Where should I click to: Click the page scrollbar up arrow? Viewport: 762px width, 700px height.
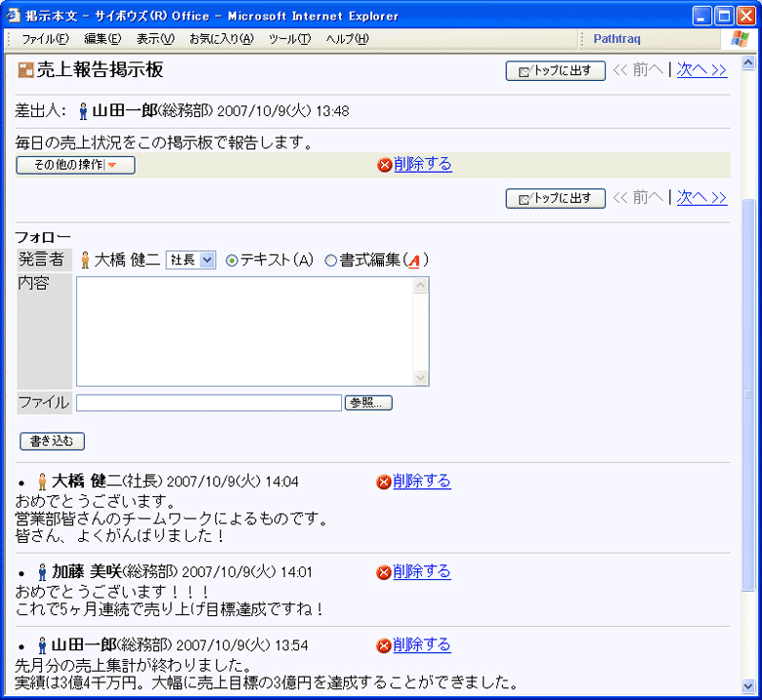(748, 62)
